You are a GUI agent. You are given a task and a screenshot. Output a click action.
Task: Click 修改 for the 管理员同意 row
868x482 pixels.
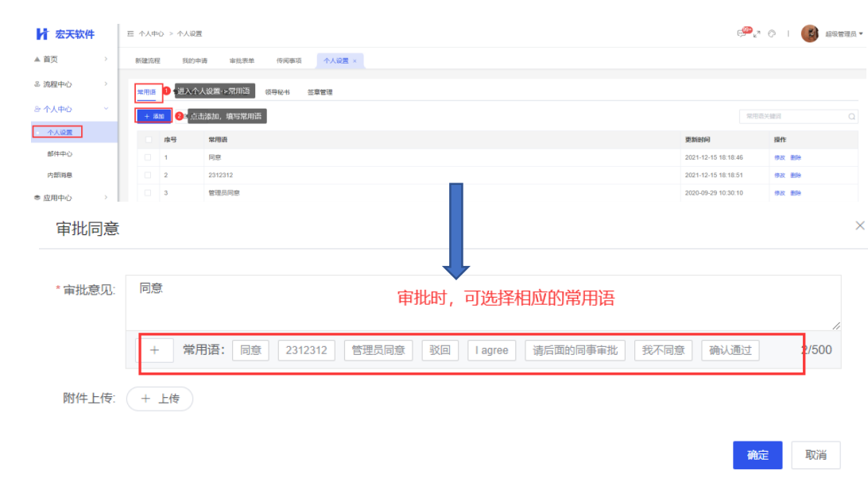pyautogui.click(x=780, y=193)
